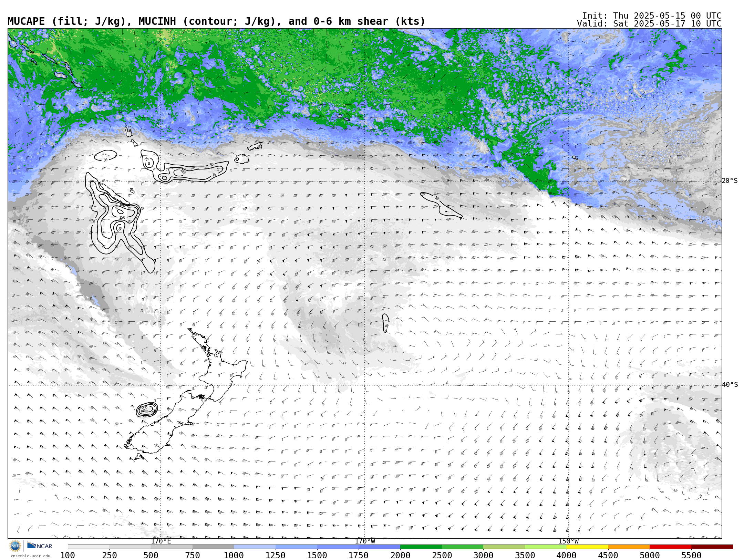Pick the lime green 3500–4000 colorbar swatch

coord(546,547)
